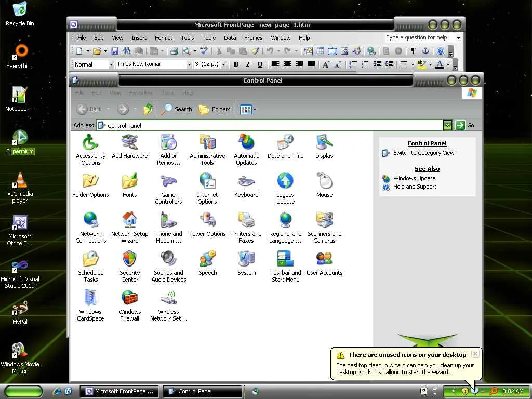The width and height of the screenshot is (532, 399).
Task: Click the Search toolbar button
Action: 177,109
